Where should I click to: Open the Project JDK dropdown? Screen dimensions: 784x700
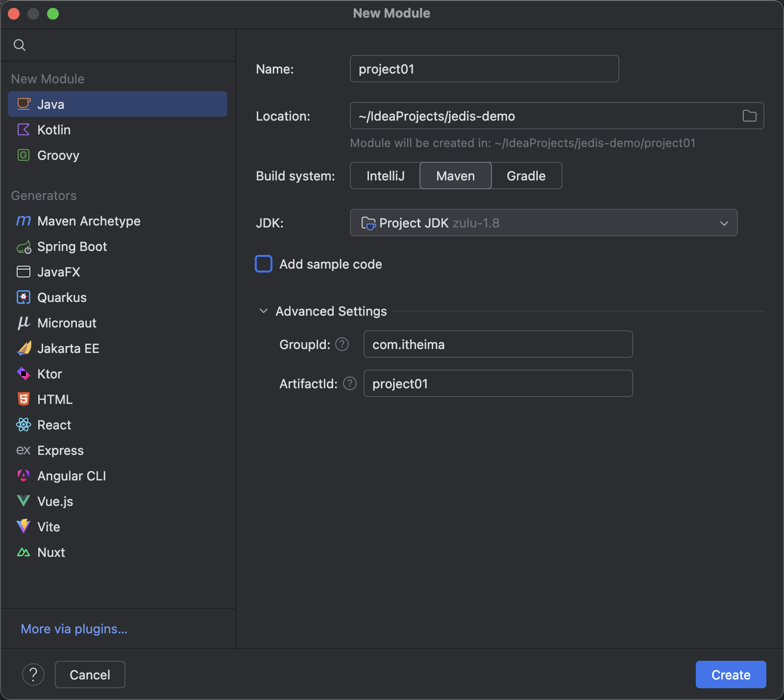(543, 223)
